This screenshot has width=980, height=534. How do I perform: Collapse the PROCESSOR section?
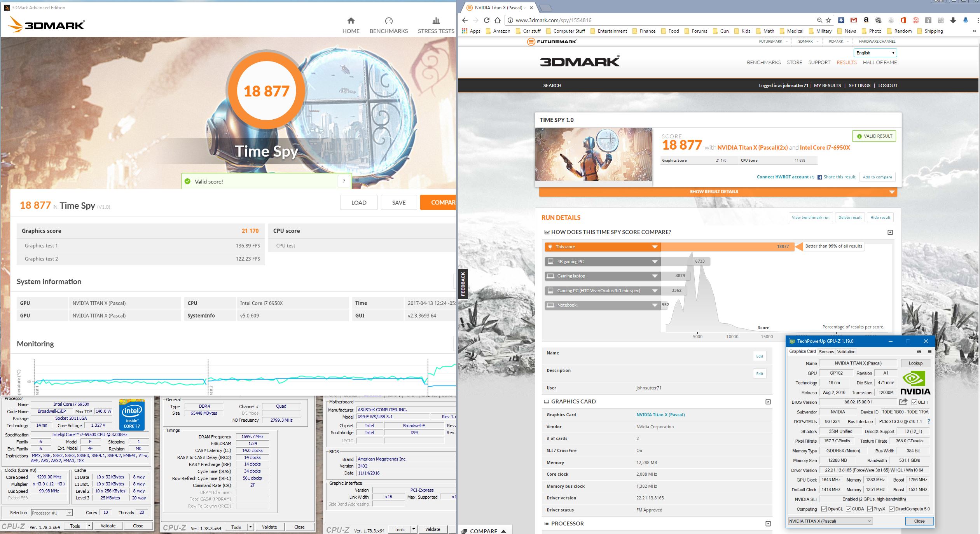[x=768, y=524]
